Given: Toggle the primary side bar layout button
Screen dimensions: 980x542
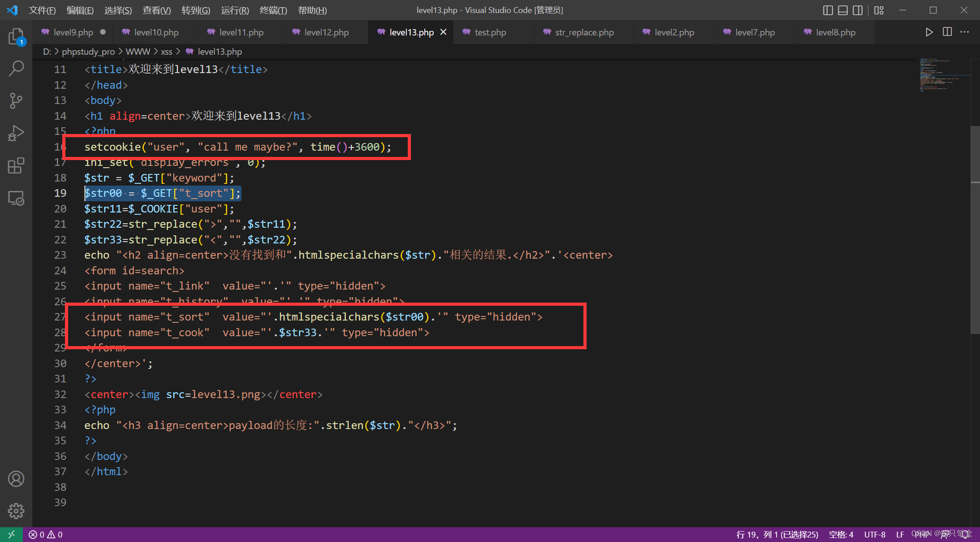Looking at the screenshot, I should click(828, 10).
